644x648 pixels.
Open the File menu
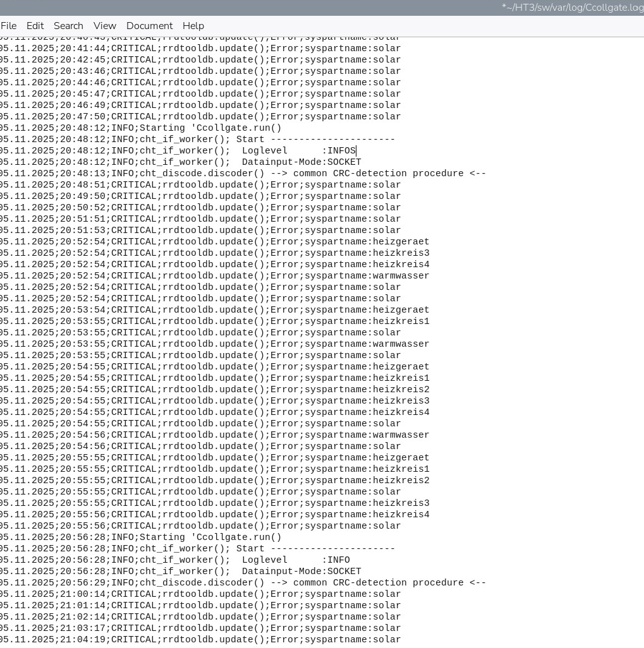coord(8,26)
